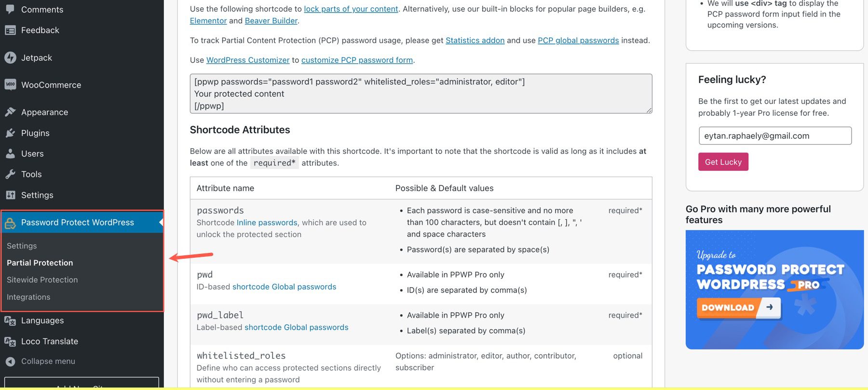Click the Get Lucky button
868x390 pixels.
(x=723, y=162)
